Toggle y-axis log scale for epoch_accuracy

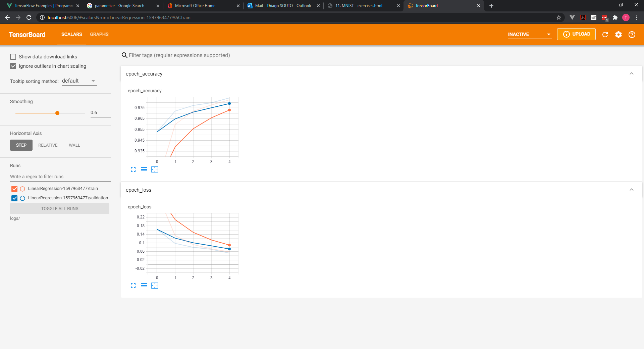pyautogui.click(x=144, y=169)
